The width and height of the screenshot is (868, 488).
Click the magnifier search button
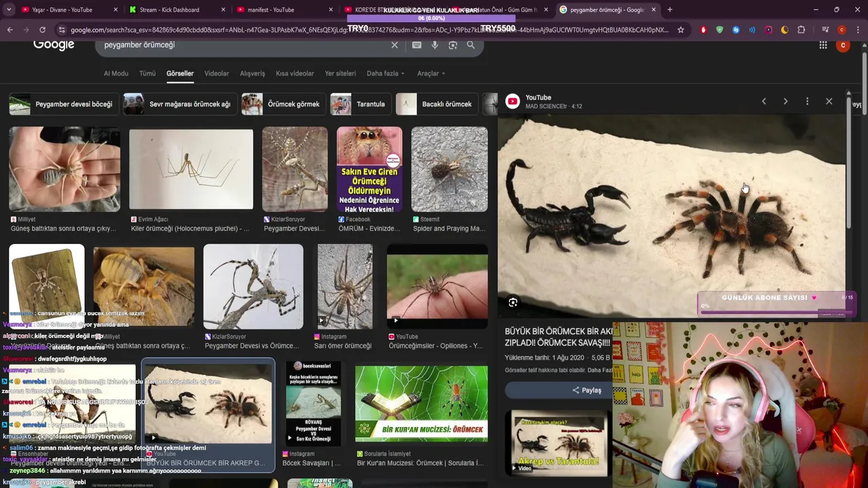pyautogui.click(x=471, y=45)
